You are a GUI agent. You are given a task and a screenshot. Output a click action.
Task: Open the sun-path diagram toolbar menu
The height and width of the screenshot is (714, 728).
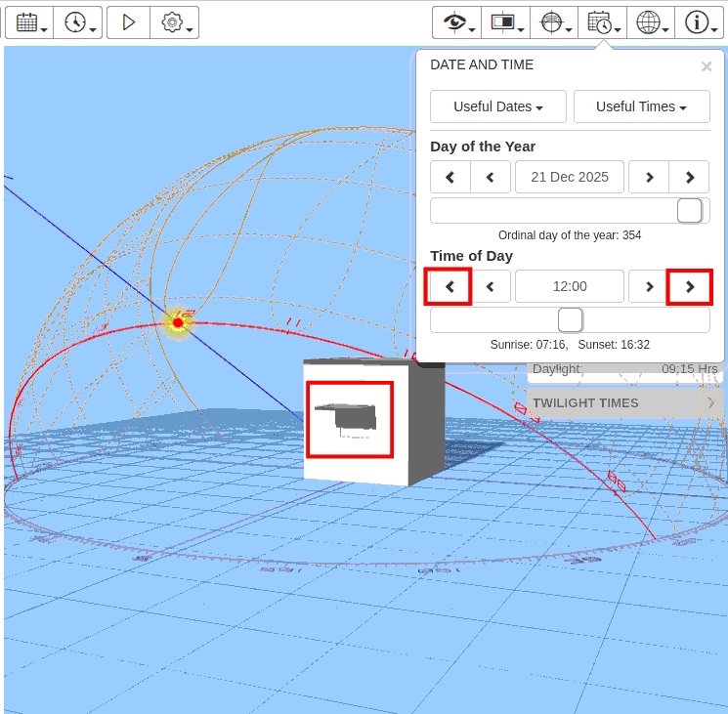pos(553,22)
